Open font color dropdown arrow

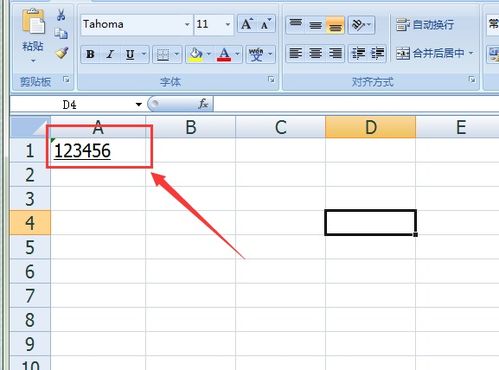pos(237,54)
